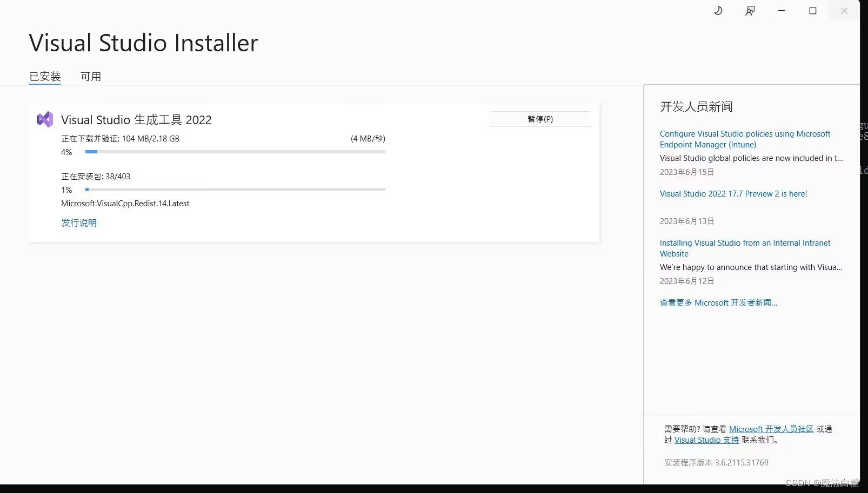Maximize the Visual Studio Installer window
868x493 pixels.
pos(812,10)
